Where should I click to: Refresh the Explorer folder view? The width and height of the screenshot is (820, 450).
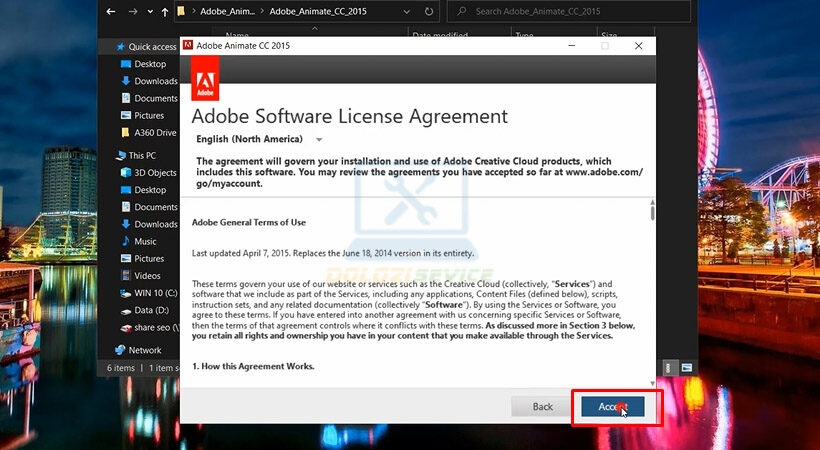(x=429, y=12)
